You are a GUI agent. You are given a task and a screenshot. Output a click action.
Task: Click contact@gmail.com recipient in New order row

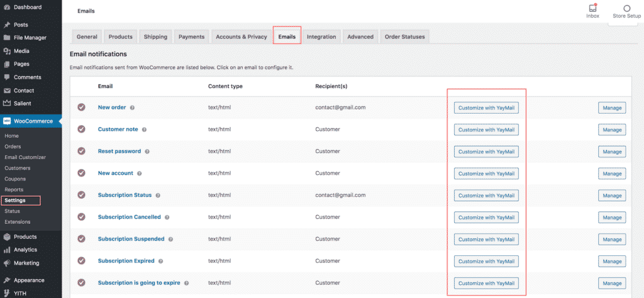click(340, 107)
